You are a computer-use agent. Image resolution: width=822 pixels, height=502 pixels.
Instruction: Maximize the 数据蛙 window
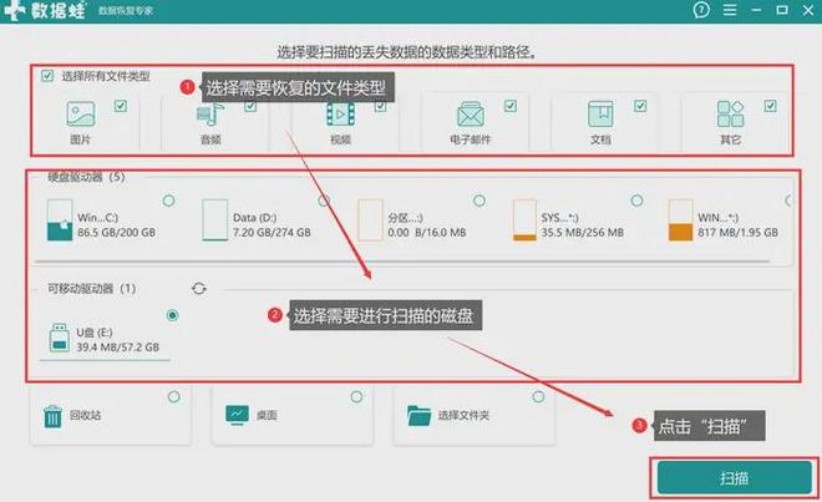click(782, 10)
